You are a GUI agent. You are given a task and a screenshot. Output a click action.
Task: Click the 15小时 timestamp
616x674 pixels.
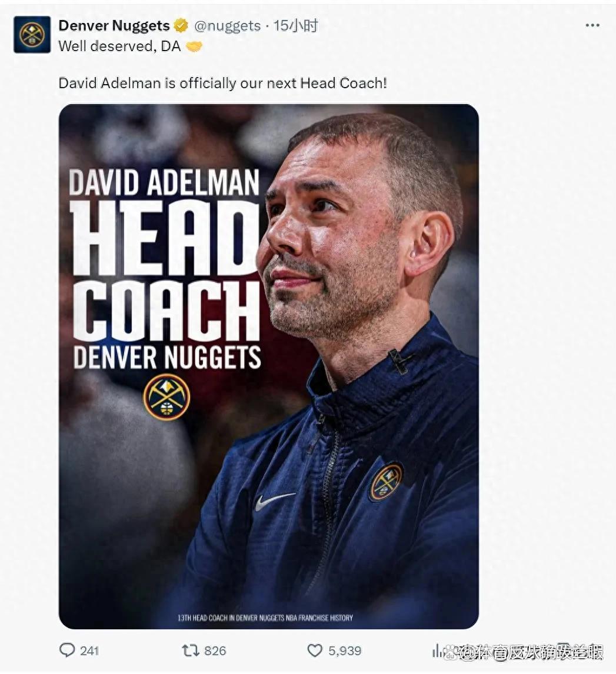(296, 26)
